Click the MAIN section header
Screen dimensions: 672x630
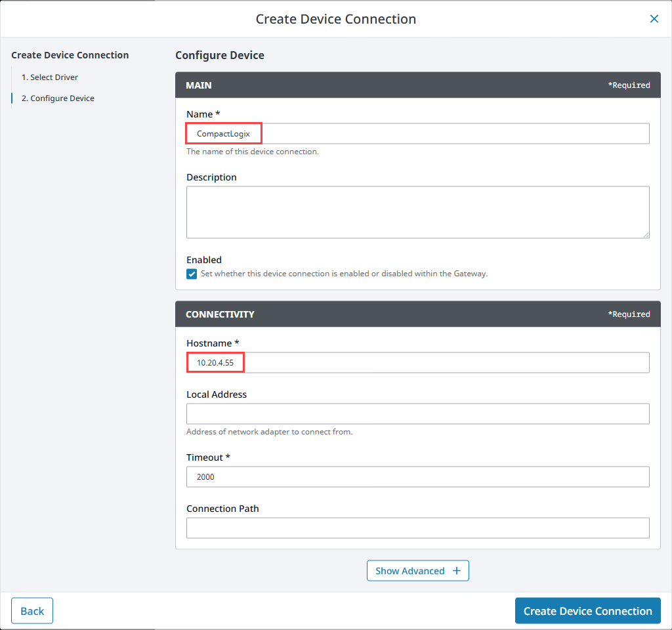(x=417, y=85)
